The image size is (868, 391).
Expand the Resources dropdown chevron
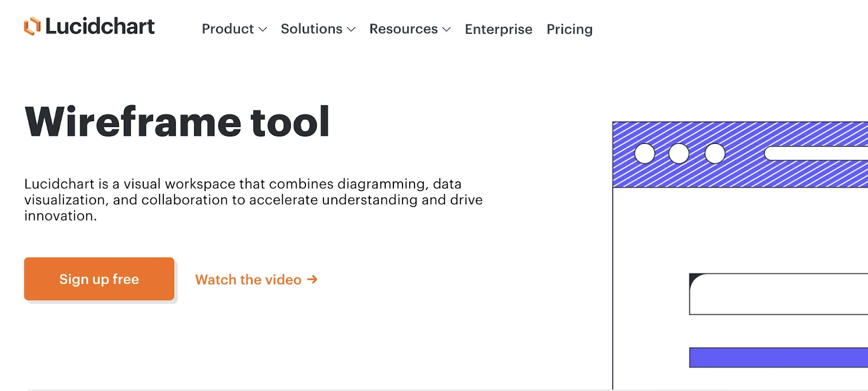coord(446,29)
